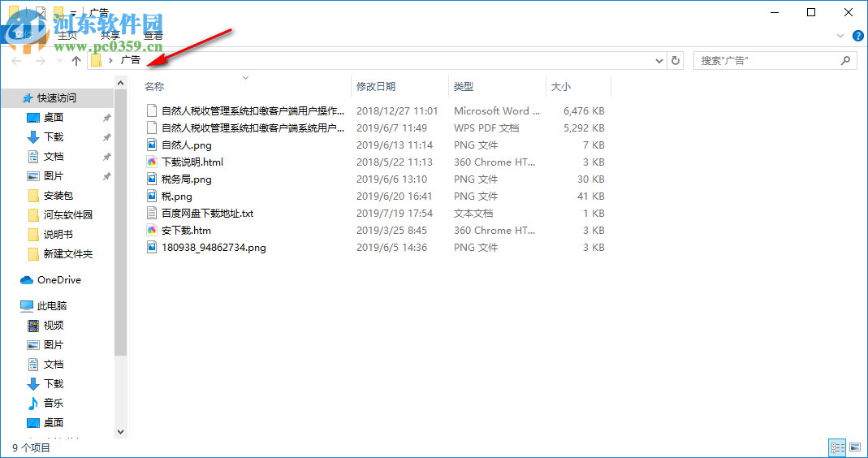Click the 音乐 note icon
The image size is (868, 458).
coord(34,403)
